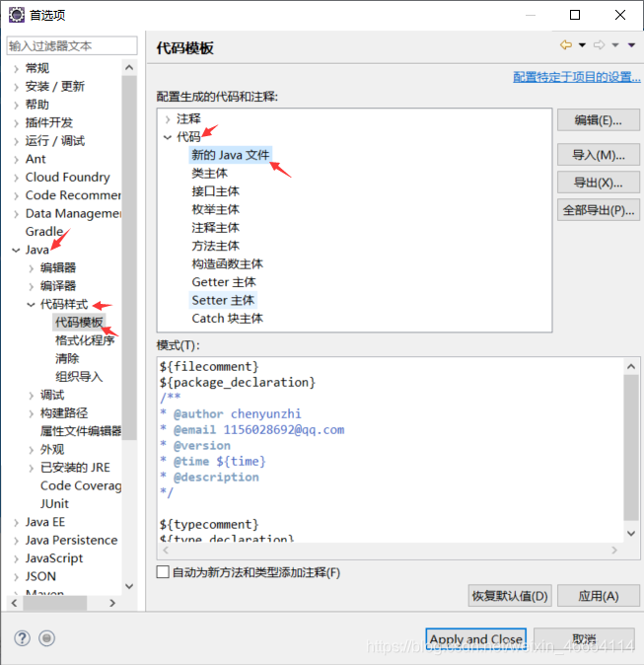The height and width of the screenshot is (665, 644).
Task: Select 格式化程序 in the tree
Action: 85,340
